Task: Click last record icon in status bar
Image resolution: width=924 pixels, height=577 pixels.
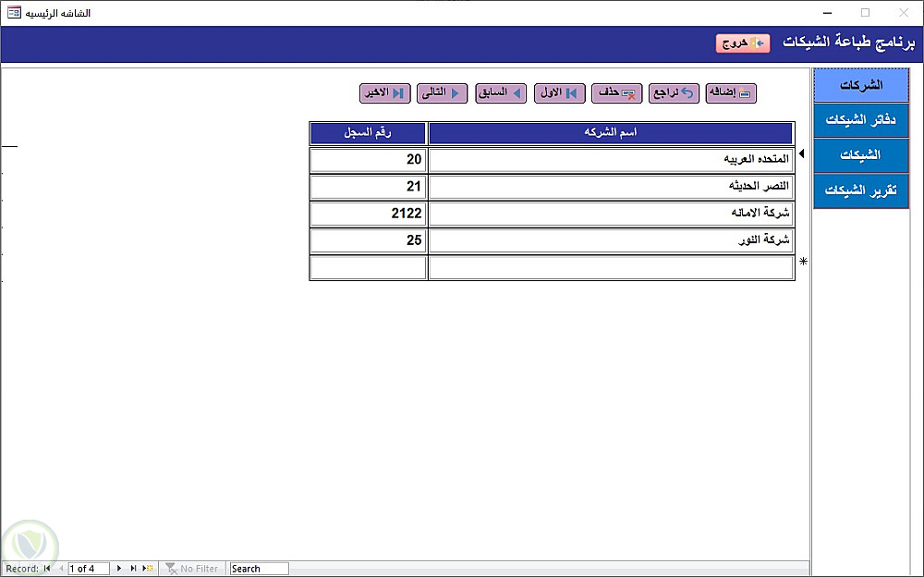Action: (134, 569)
